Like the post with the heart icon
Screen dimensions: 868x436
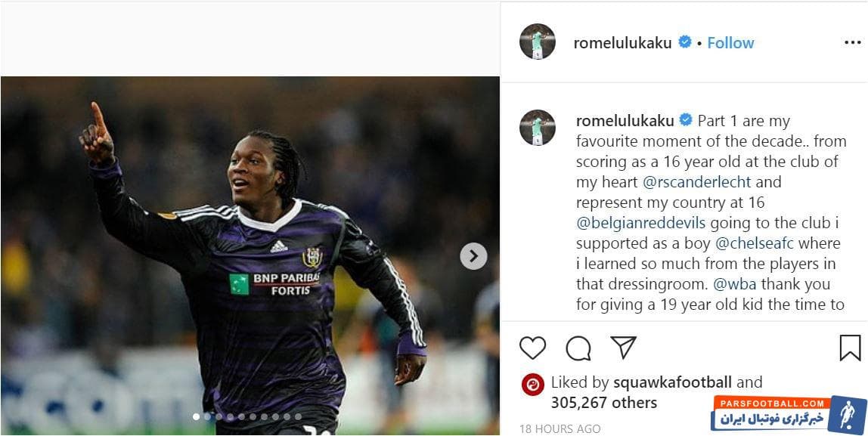point(533,348)
